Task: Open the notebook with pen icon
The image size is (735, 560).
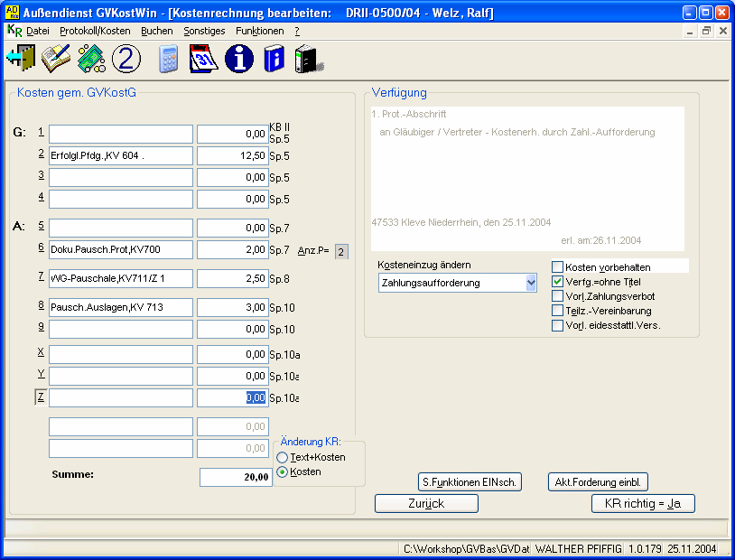Action: (x=56, y=59)
